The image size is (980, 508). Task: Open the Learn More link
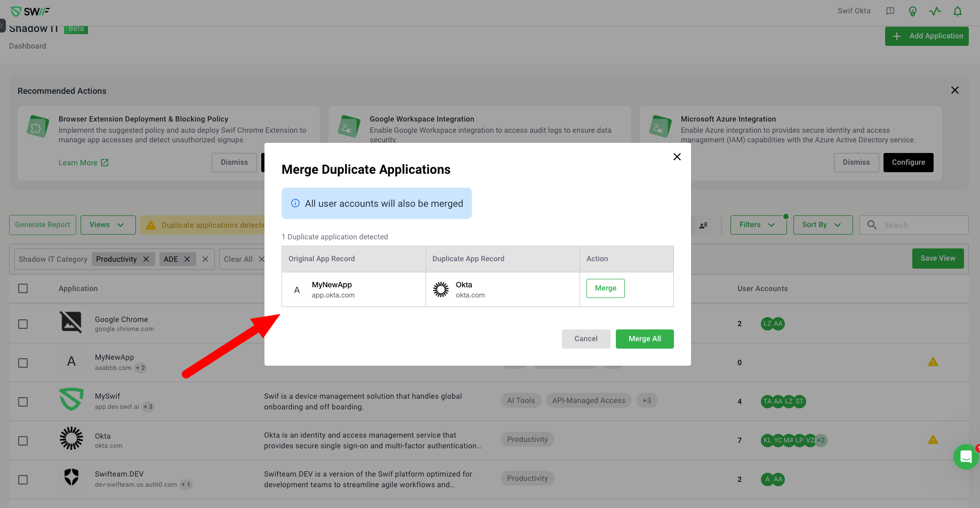(x=83, y=163)
